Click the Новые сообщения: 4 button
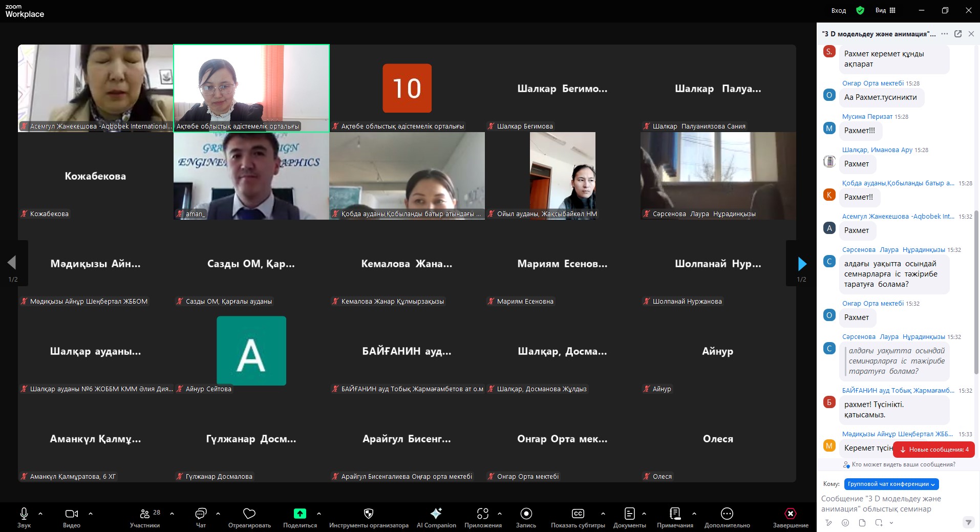This screenshot has height=532, width=980. [934, 450]
